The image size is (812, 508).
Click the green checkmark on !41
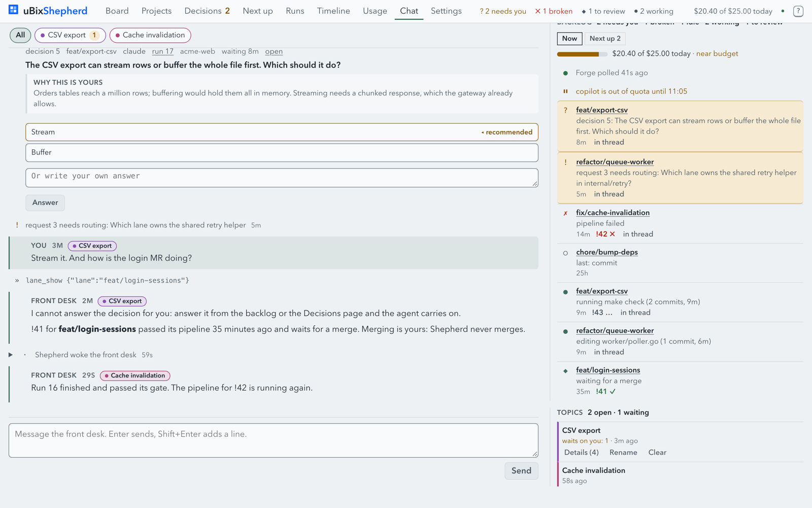[613, 392]
